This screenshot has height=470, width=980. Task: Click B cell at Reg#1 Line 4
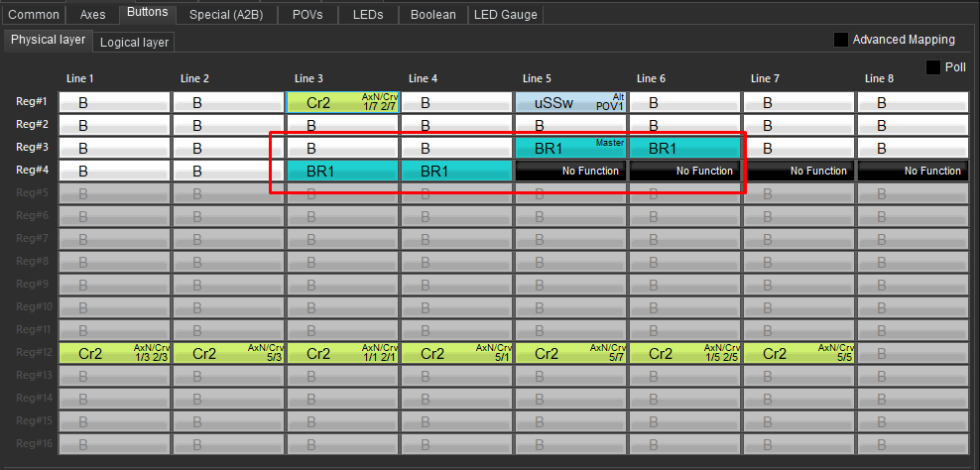point(457,102)
